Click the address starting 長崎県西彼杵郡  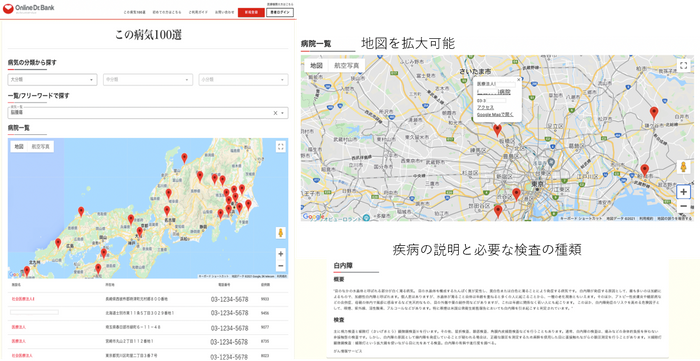(136, 299)
